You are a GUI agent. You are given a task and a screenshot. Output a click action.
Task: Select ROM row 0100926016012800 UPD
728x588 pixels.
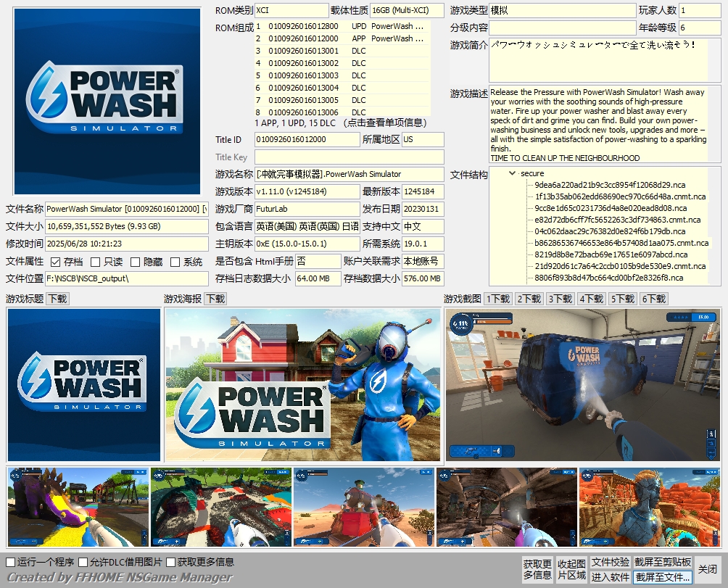click(343, 26)
